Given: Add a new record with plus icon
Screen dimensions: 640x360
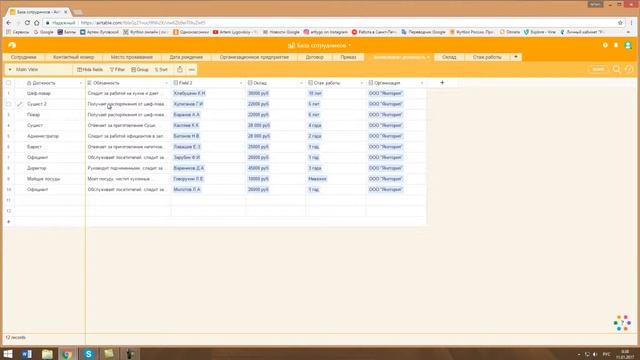Looking at the screenshot, I should [x=9, y=222].
